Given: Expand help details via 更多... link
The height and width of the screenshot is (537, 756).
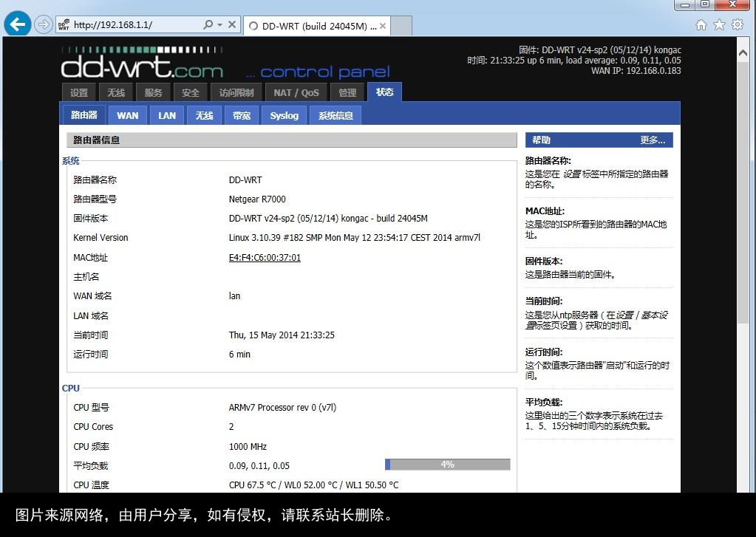Looking at the screenshot, I should tap(653, 140).
